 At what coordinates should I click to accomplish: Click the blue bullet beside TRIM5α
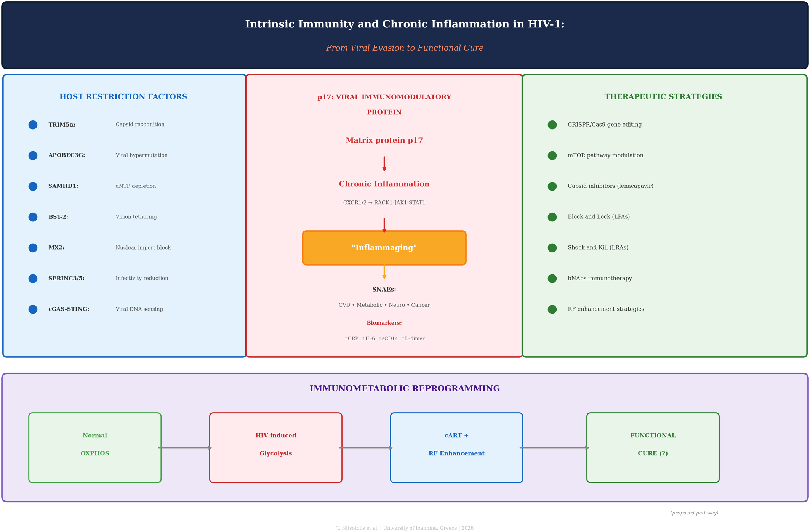click(33, 125)
